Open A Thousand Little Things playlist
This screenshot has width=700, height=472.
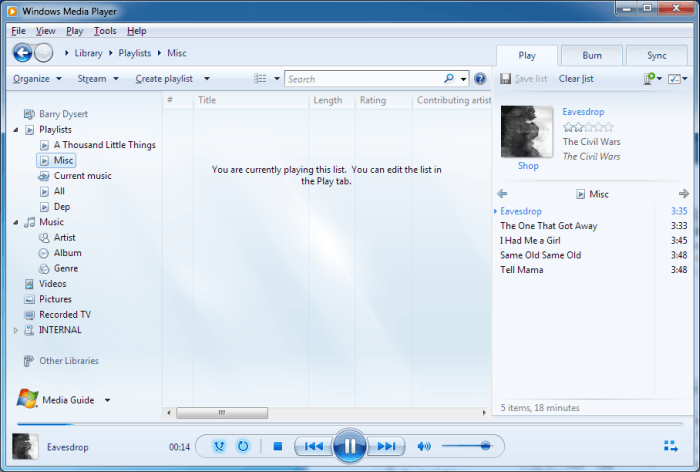click(x=104, y=145)
